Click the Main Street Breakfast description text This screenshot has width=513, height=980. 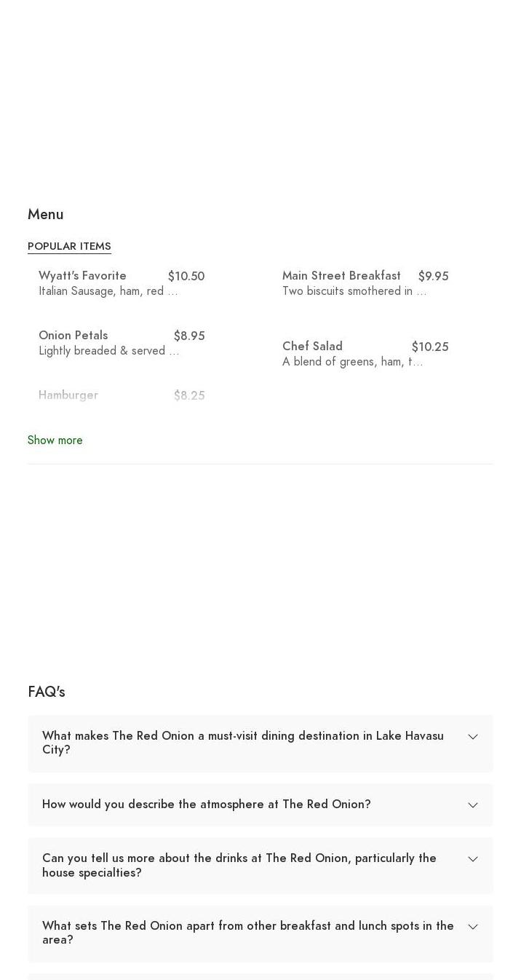click(x=354, y=291)
